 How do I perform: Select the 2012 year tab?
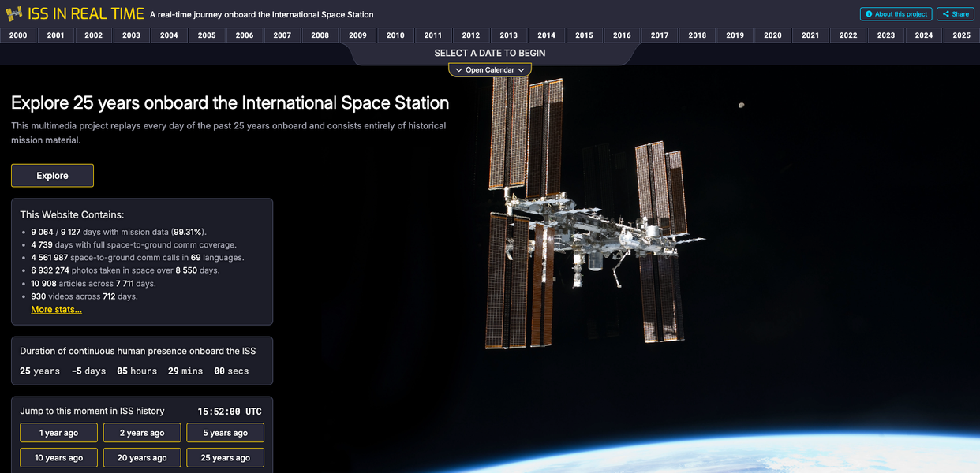471,35
